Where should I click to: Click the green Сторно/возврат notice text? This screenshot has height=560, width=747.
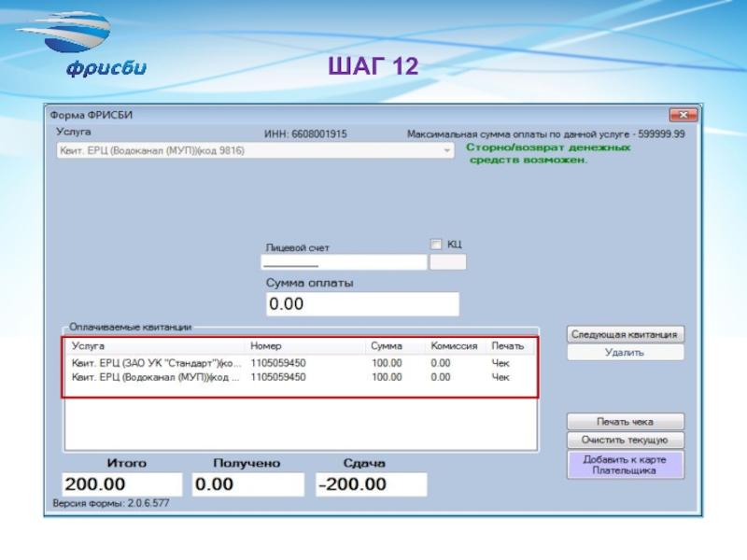548,153
